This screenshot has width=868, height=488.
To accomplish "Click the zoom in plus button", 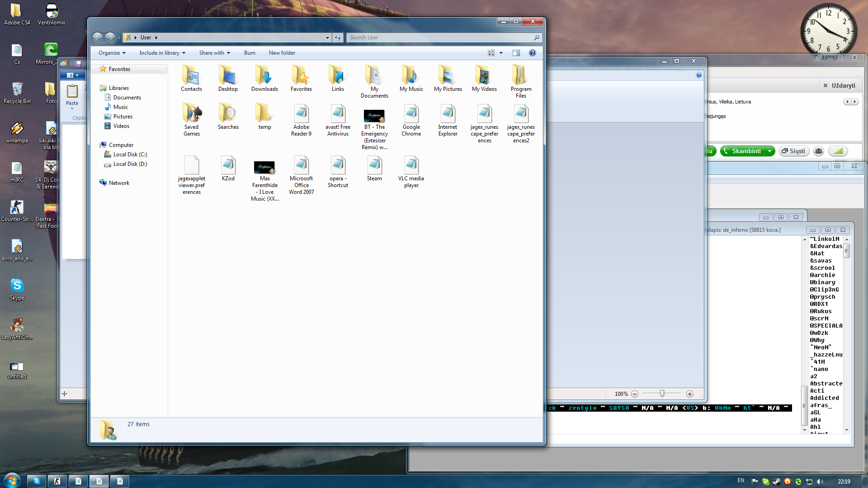I will (x=690, y=394).
